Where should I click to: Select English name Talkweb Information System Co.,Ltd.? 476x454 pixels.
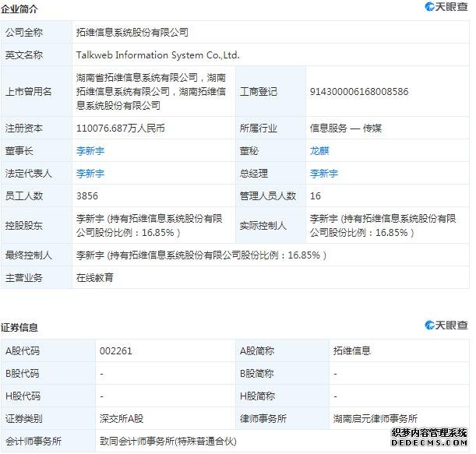(x=158, y=55)
